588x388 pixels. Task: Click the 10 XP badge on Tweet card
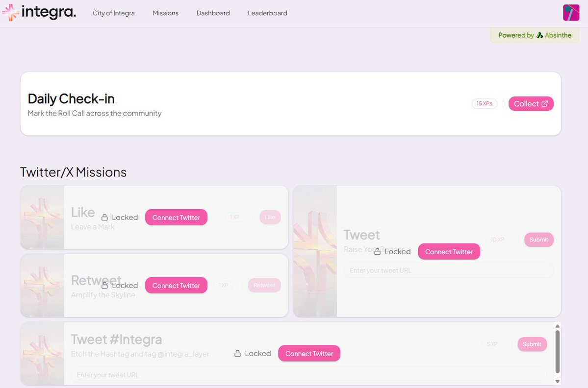[x=498, y=240]
